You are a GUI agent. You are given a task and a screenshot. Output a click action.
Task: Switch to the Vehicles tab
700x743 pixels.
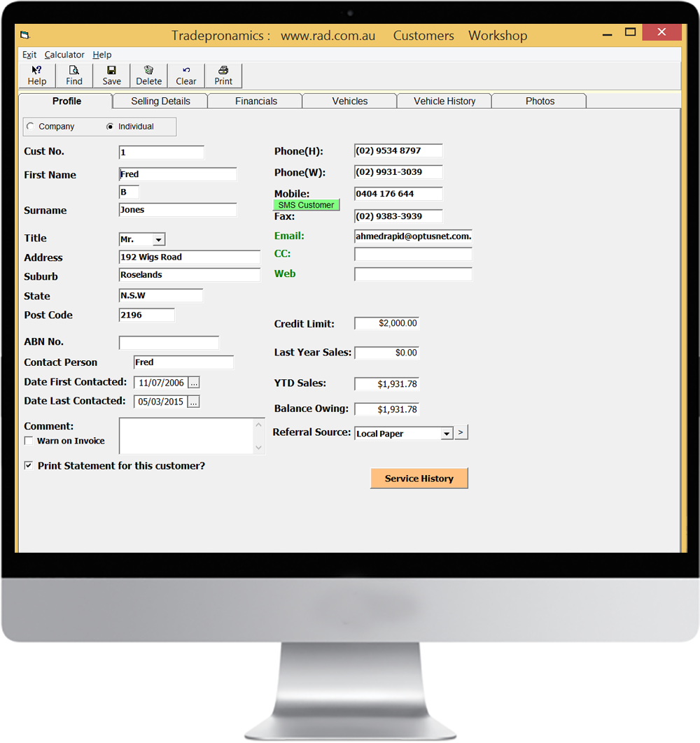pyautogui.click(x=350, y=101)
